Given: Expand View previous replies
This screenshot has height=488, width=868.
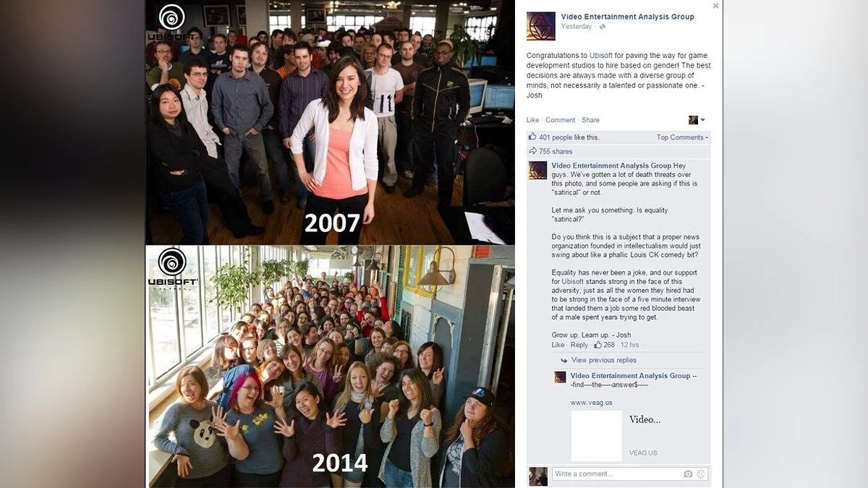Looking at the screenshot, I should pyautogui.click(x=604, y=360).
